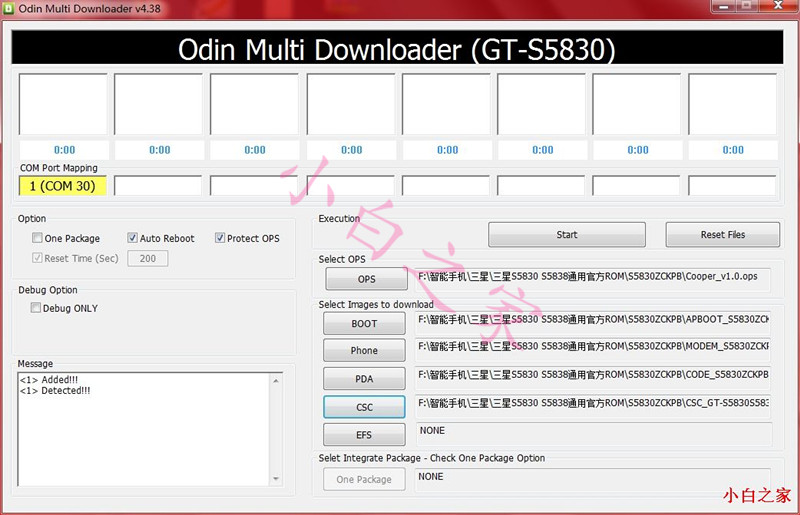Click the PDA image button

click(x=364, y=379)
